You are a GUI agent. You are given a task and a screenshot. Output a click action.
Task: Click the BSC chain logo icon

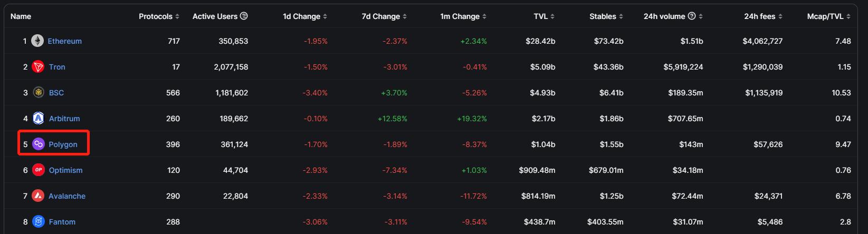point(39,93)
